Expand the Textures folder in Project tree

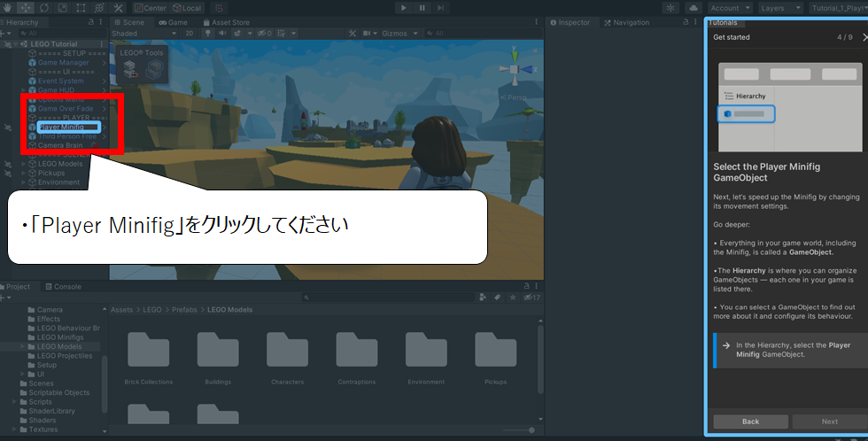14,429
